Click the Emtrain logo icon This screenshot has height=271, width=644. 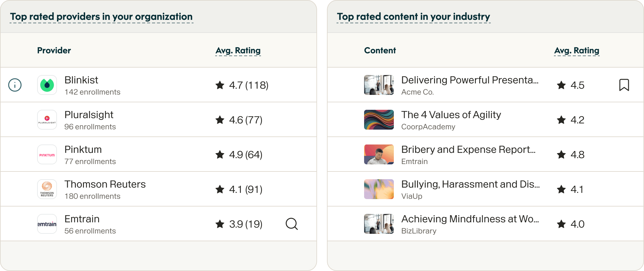pyautogui.click(x=47, y=224)
